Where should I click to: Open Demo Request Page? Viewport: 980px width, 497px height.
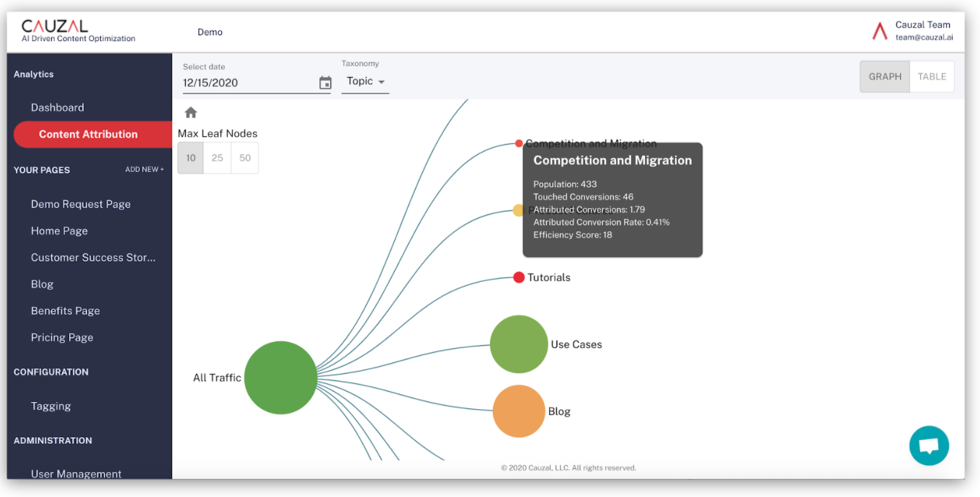81,204
